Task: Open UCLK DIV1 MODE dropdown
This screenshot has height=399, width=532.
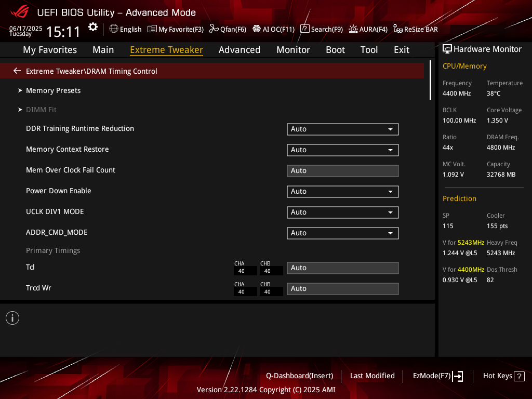Action: point(343,212)
